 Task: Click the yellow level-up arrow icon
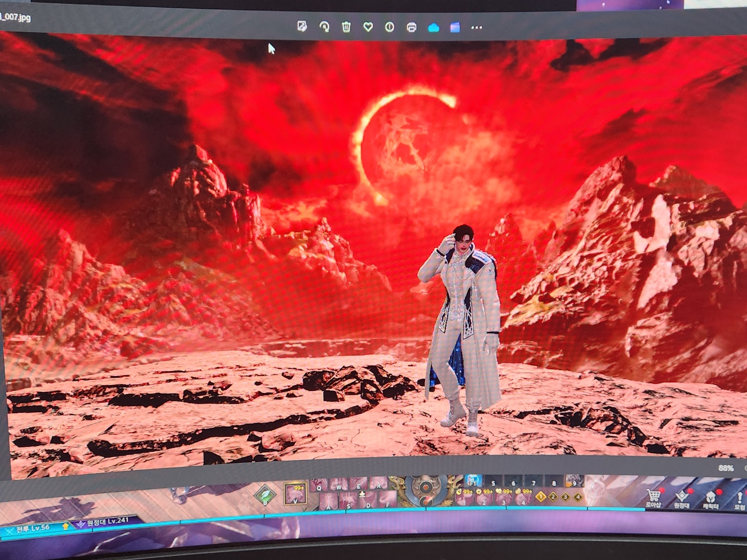65,526
